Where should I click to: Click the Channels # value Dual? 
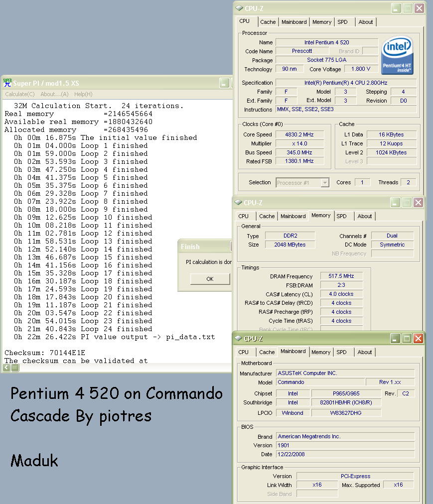392,236
